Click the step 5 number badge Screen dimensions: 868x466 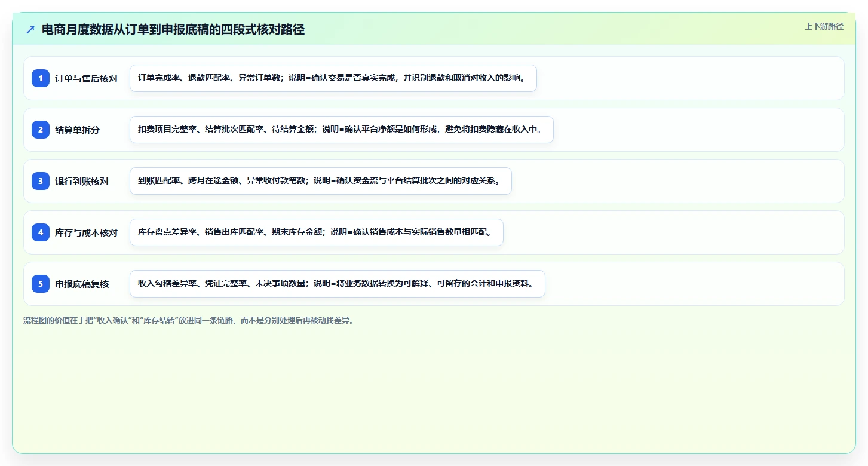point(41,284)
